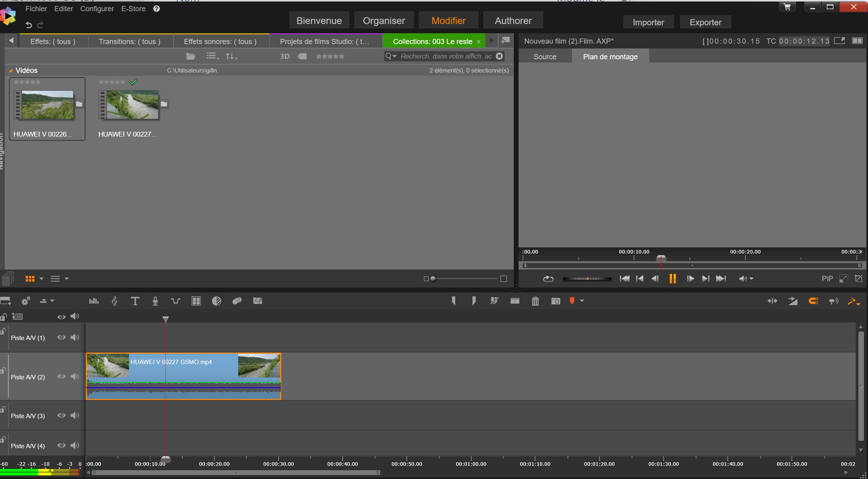
Task: Click the Importer button
Action: (x=648, y=22)
